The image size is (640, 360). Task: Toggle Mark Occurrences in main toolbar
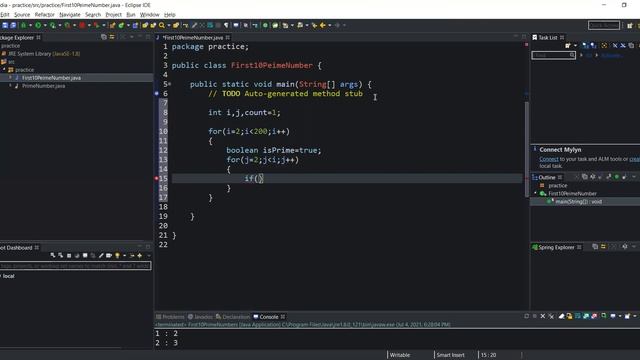click(195, 25)
